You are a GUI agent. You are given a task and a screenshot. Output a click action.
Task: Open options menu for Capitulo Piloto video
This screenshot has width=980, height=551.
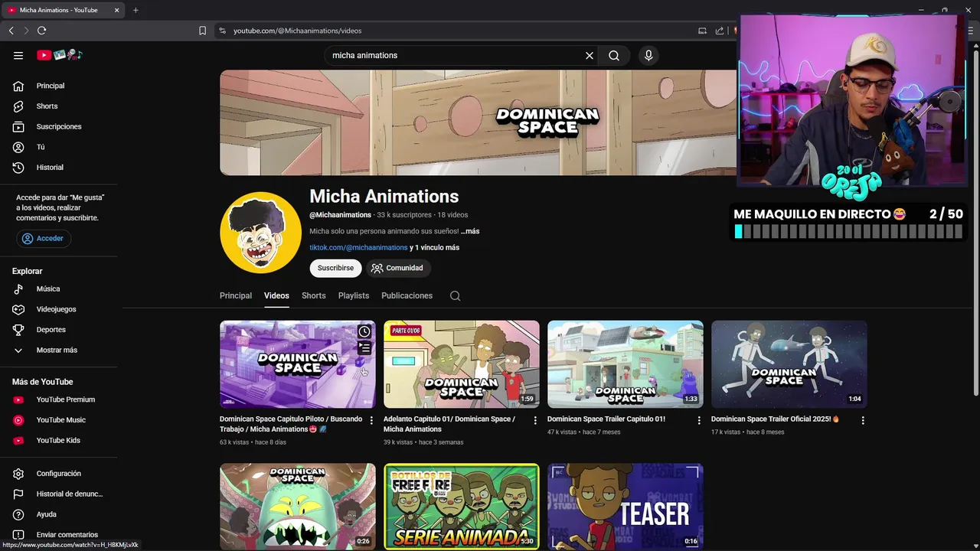pyautogui.click(x=371, y=420)
